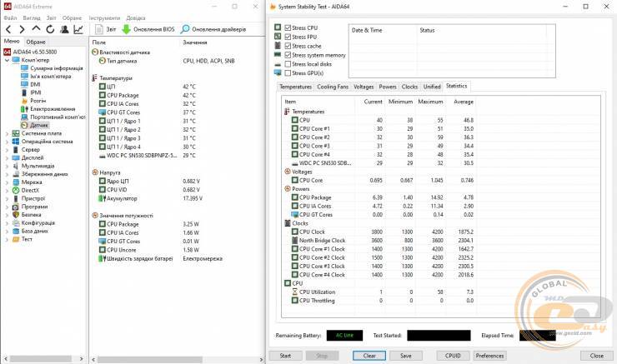Click the driver update magnifier icon
Image resolution: width=617 pixels, height=364 pixels.
[x=185, y=29]
